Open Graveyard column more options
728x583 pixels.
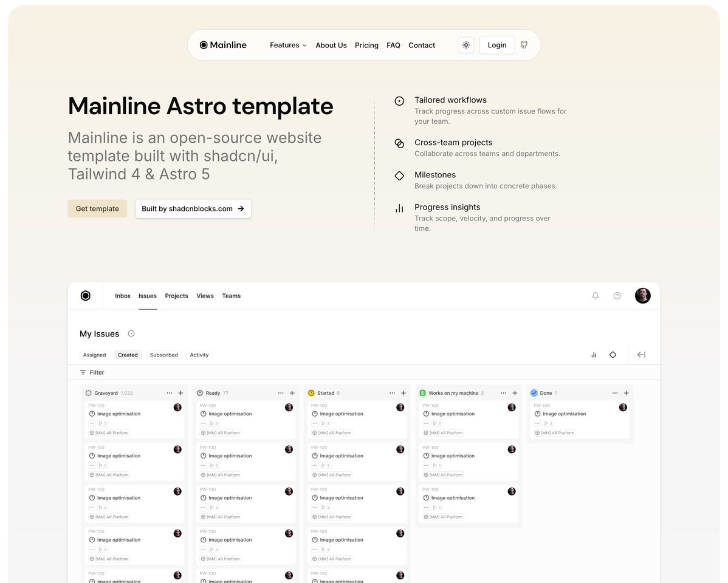[x=170, y=393]
